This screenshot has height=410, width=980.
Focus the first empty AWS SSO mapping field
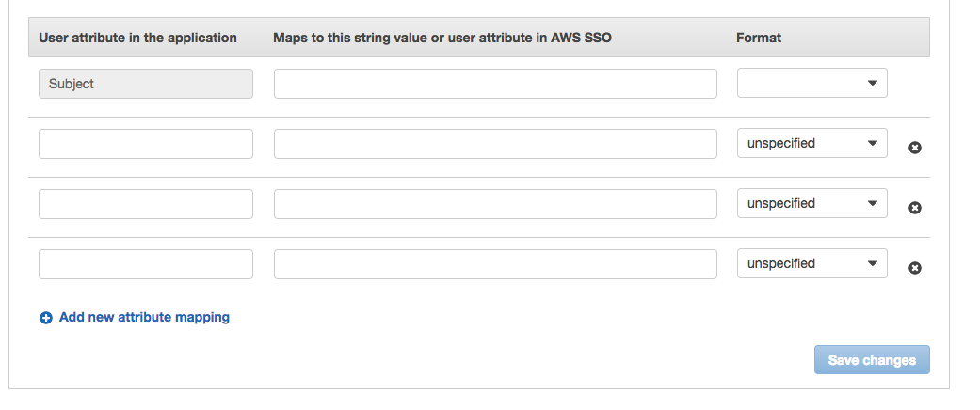click(x=495, y=144)
